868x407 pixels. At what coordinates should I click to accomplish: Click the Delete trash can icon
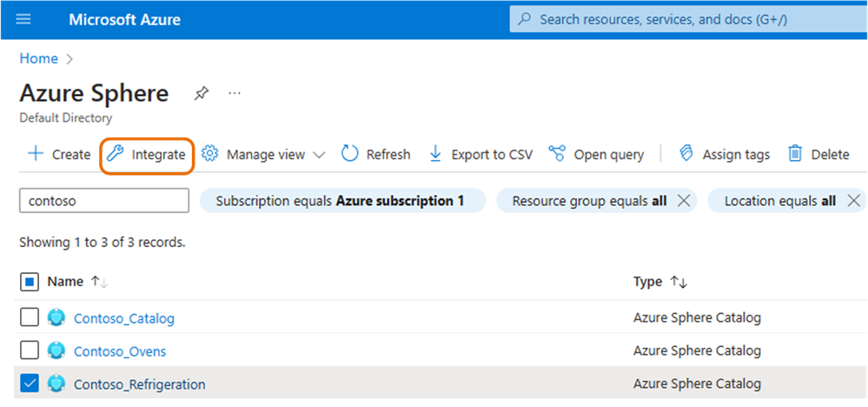pos(795,154)
